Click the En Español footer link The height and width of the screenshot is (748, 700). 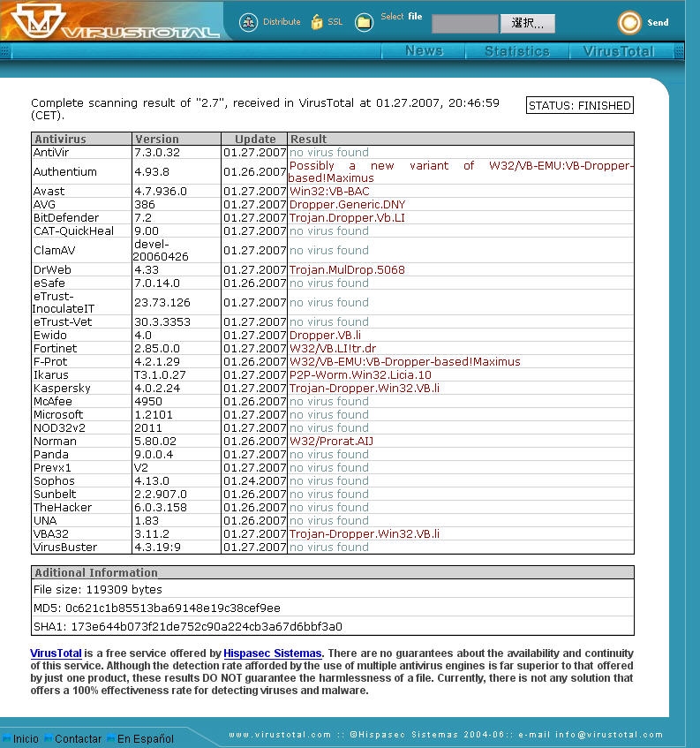146,738
